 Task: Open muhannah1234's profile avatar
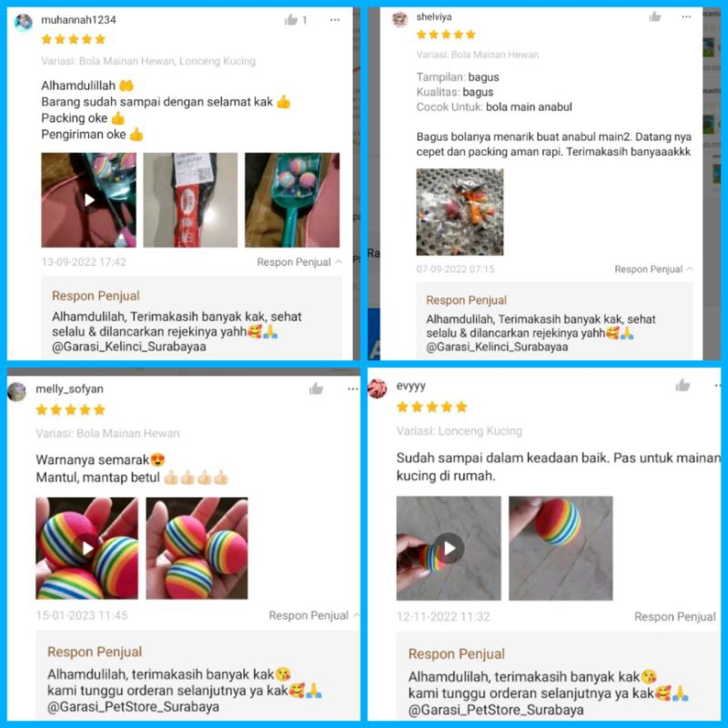(x=24, y=22)
